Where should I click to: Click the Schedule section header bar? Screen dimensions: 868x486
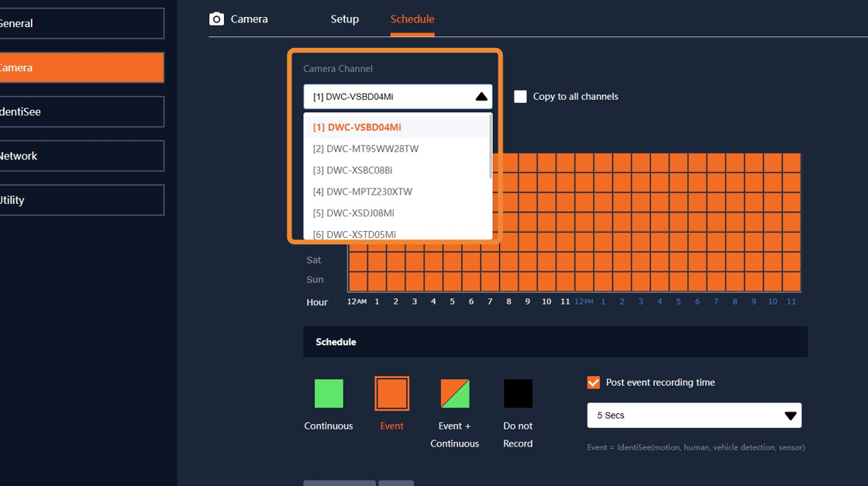click(555, 342)
